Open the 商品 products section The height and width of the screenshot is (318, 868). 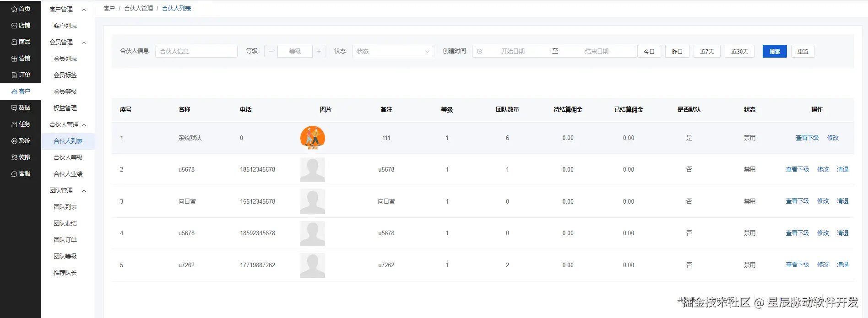click(x=21, y=42)
